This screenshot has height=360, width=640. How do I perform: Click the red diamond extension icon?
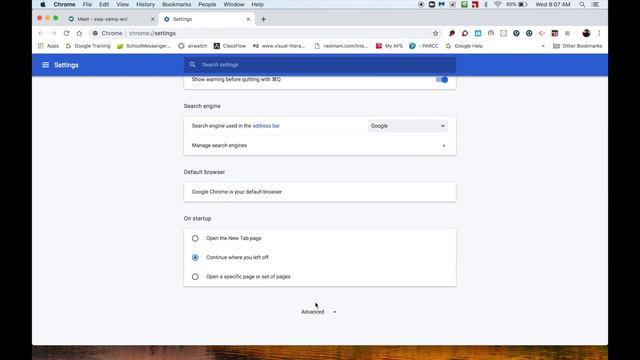pos(542,33)
